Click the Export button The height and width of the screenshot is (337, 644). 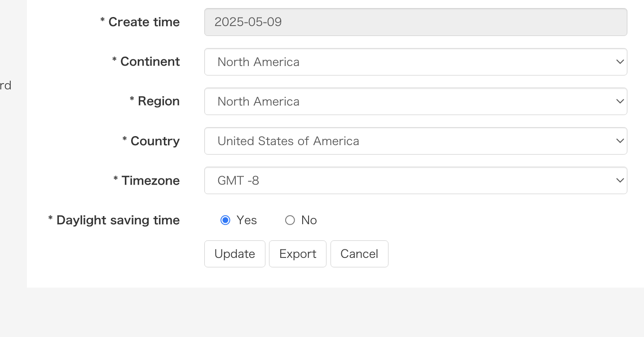pos(298,254)
